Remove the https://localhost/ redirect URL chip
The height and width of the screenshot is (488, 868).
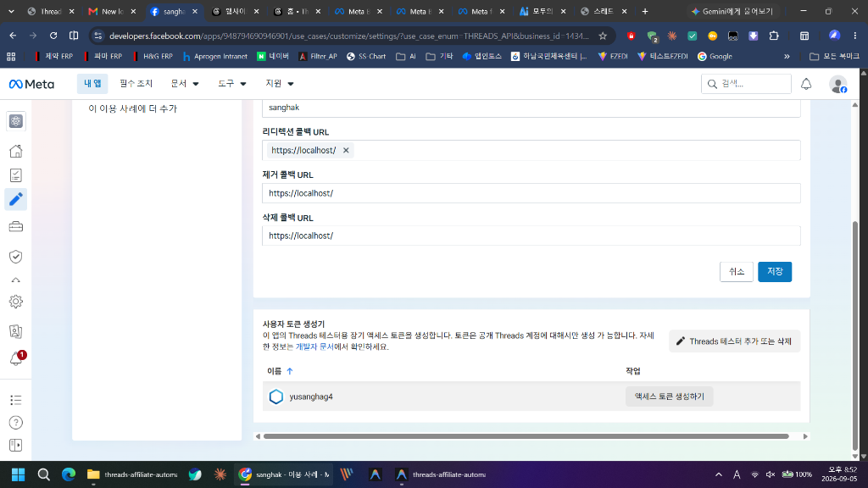pyautogui.click(x=346, y=151)
